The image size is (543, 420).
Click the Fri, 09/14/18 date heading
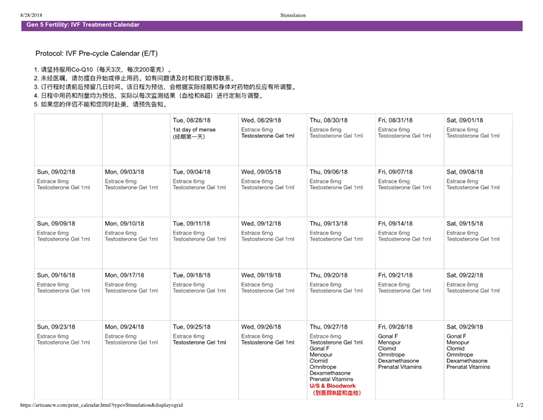point(395,224)
